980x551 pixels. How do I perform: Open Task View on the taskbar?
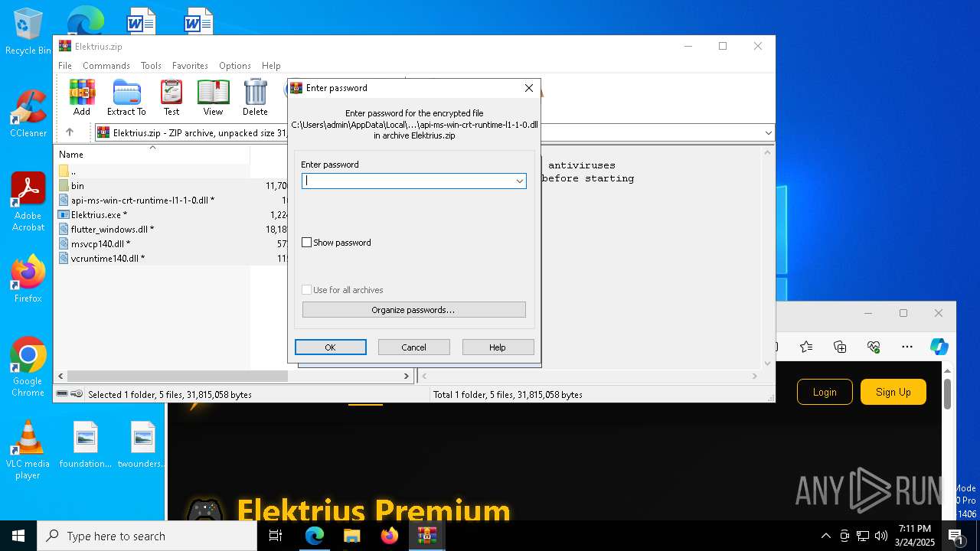[x=276, y=536]
